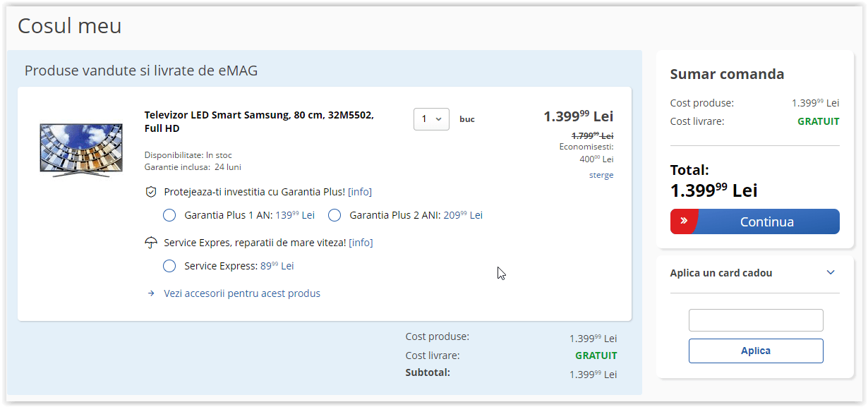
Task: Open the Televizor LED Smart Samsung product title
Action: pyautogui.click(x=259, y=121)
